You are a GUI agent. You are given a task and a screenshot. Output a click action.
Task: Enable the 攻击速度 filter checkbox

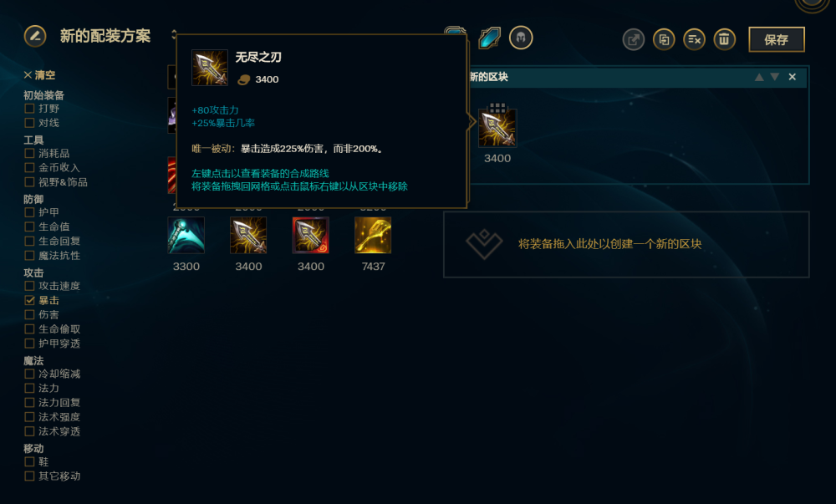[x=30, y=286]
